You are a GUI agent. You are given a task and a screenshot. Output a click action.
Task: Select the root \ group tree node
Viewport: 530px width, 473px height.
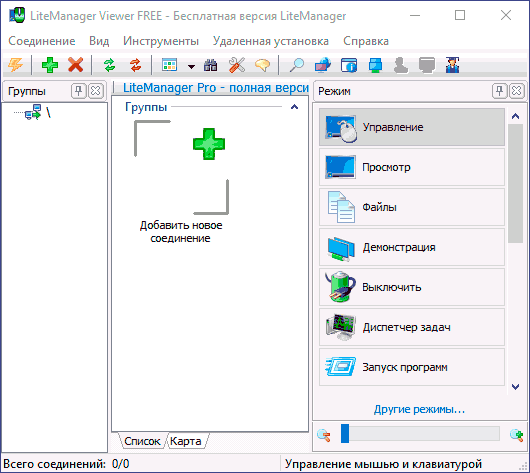tap(38, 112)
